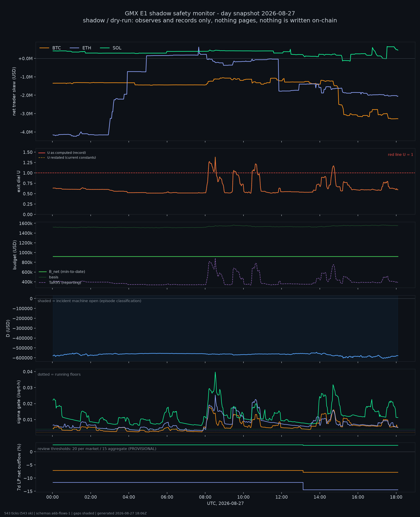This screenshot has height=517, width=420.
Task: Click the 18:00 time tick label
Action: (x=396, y=497)
